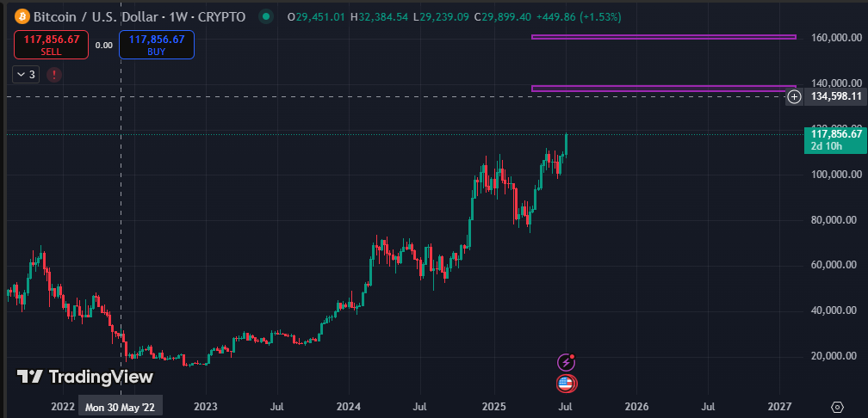Viewport: 868px width, 418px height.
Task: Click the 0.00 spread value between Sell and Buy
Action: pyautogui.click(x=103, y=46)
